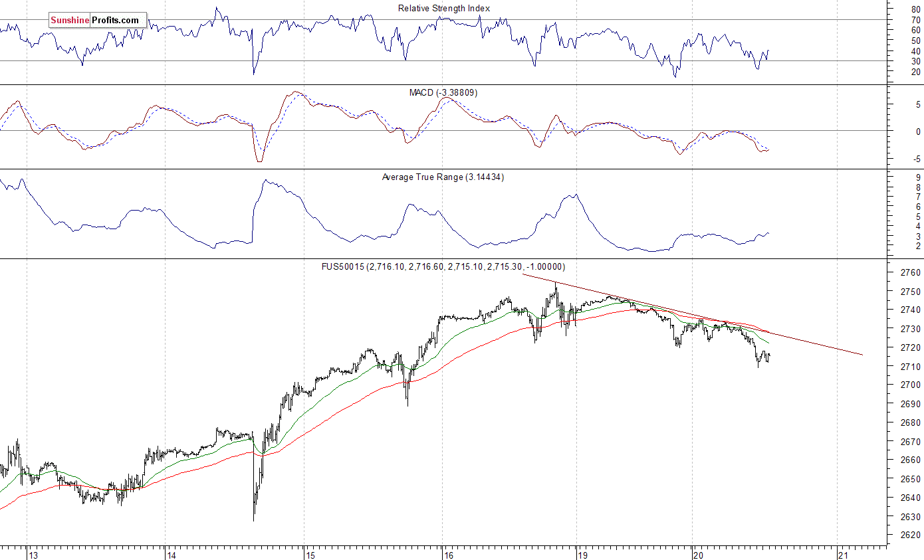Click the 2710 price axis label
Viewport: 924px width, 560px height.
coord(911,367)
